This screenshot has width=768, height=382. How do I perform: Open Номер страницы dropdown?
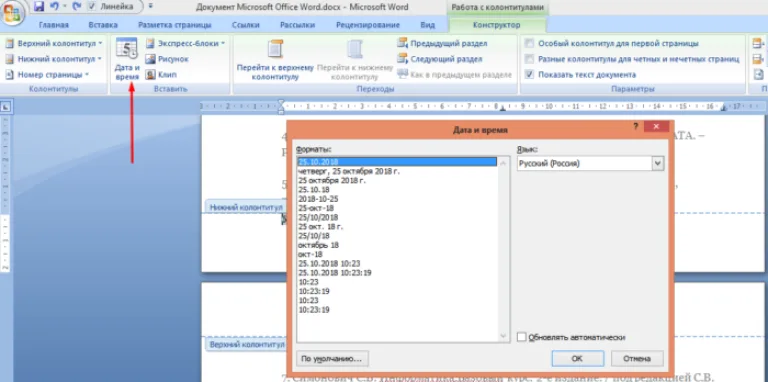click(48, 74)
